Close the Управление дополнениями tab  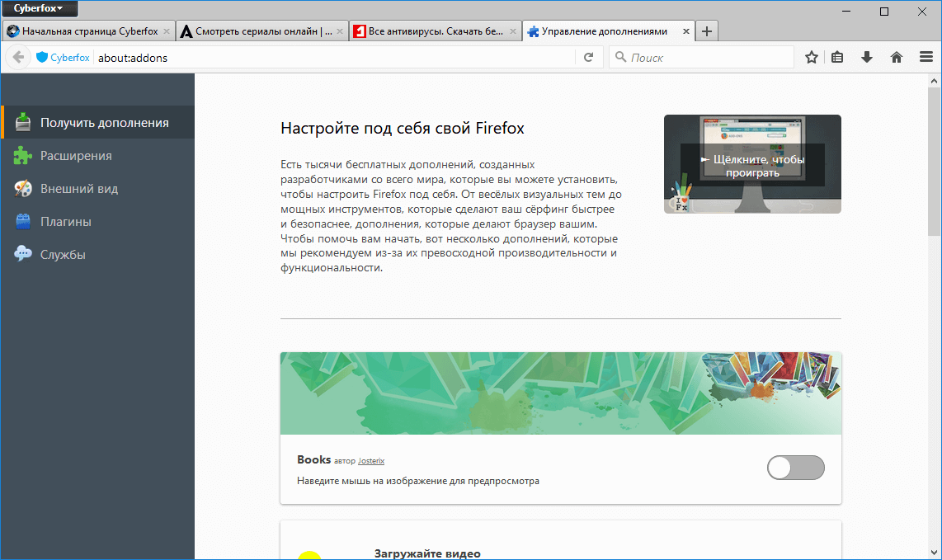click(686, 31)
